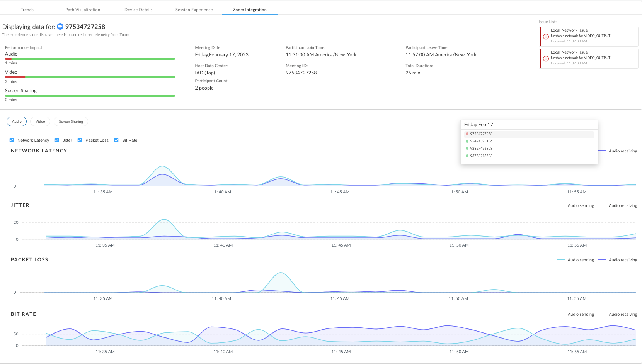
Task: Toggle Audio receiving legend in Bit Rate chart
Action: pyautogui.click(x=617, y=314)
